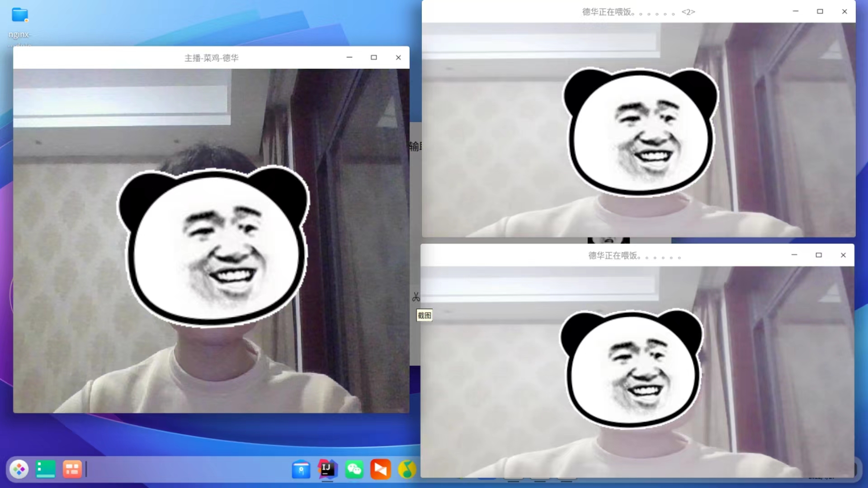Click the scissors screenshot icon

(416, 297)
